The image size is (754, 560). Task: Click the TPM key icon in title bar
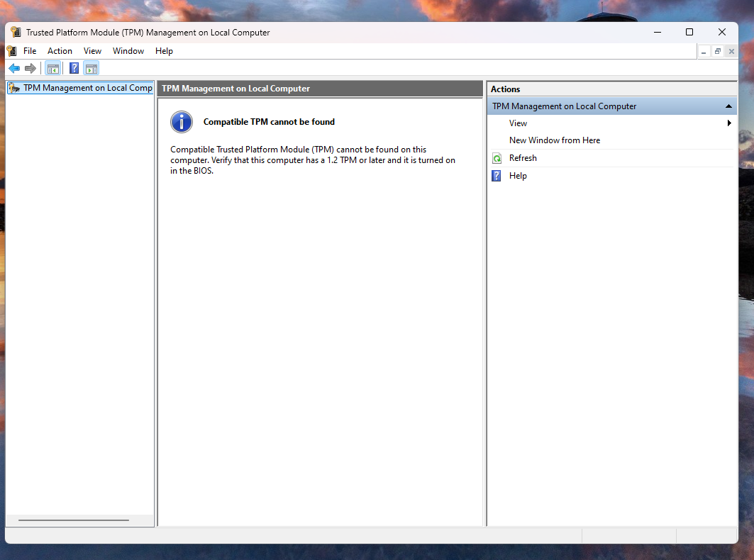point(16,32)
